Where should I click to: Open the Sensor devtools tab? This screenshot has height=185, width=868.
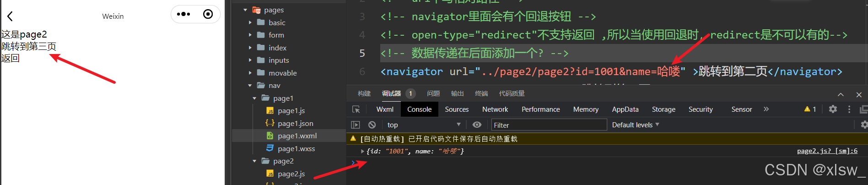741,109
